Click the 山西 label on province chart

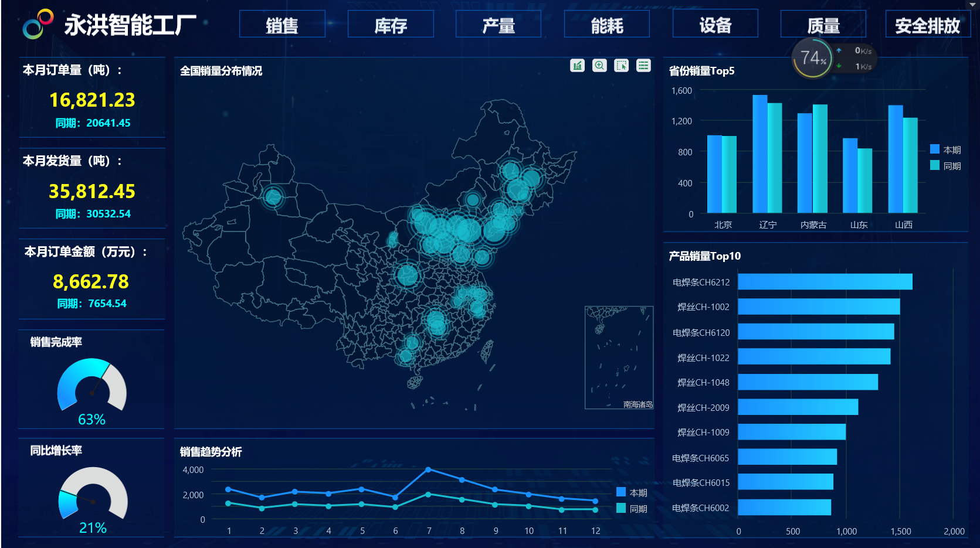pos(904,225)
